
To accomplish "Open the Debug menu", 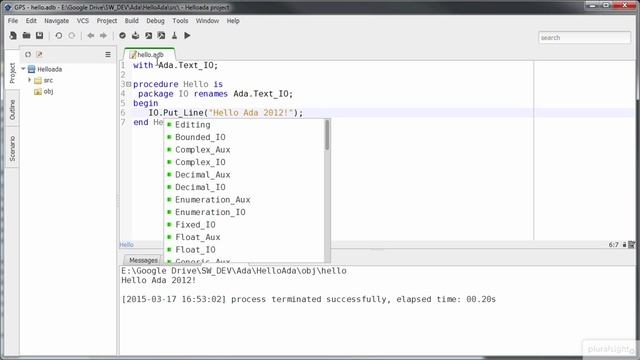I will 156,21.
